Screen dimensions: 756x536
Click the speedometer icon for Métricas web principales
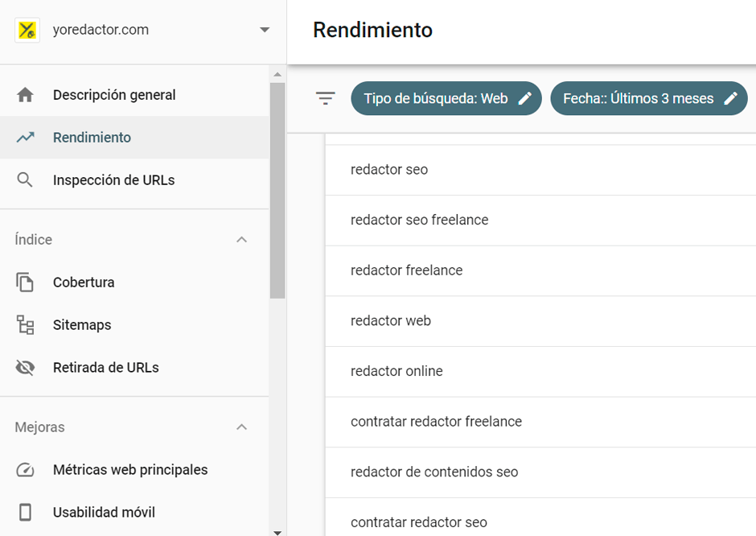[x=25, y=469]
